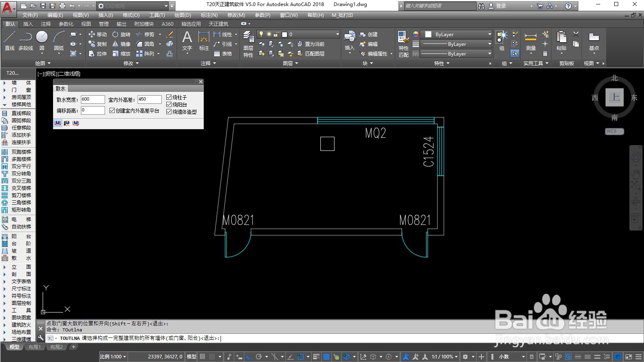Click Match Properties (特性匹配) tool
Screen dimensions: 644x362
pos(404,44)
